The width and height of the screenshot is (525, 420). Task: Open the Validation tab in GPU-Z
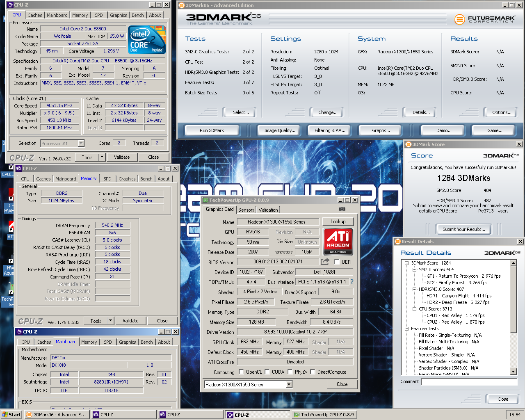coord(268,210)
